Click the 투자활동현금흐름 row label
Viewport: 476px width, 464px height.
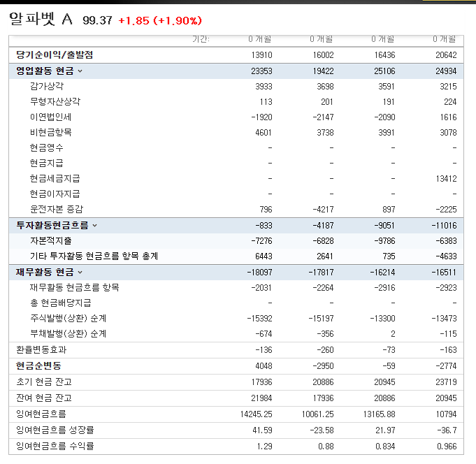(x=52, y=226)
